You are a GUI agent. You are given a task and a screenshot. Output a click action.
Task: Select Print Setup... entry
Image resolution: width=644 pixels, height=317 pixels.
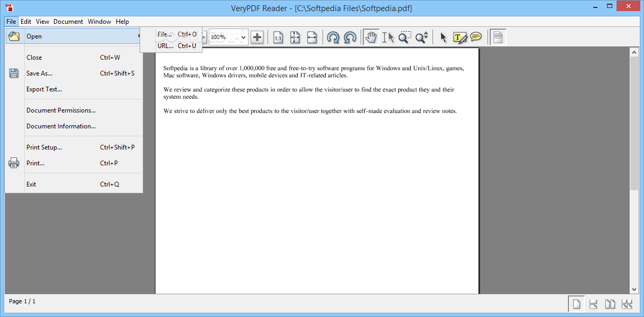pos(74,147)
